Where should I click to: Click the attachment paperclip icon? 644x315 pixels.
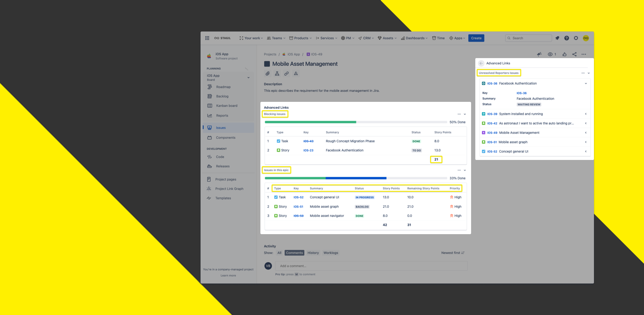click(267, 73)
